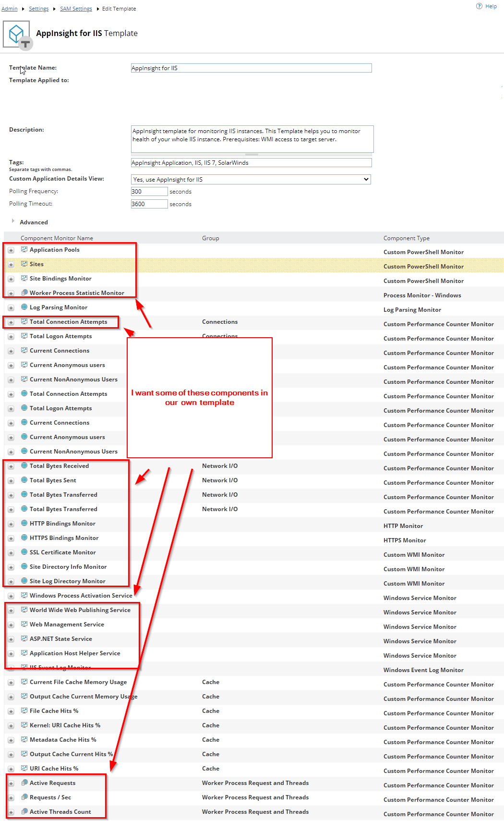Expand the Sites component row

11,265
